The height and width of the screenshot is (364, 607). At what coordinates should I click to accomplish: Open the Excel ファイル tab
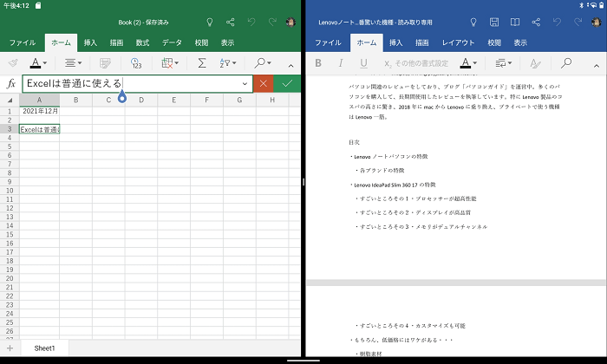tap(23, 42)
